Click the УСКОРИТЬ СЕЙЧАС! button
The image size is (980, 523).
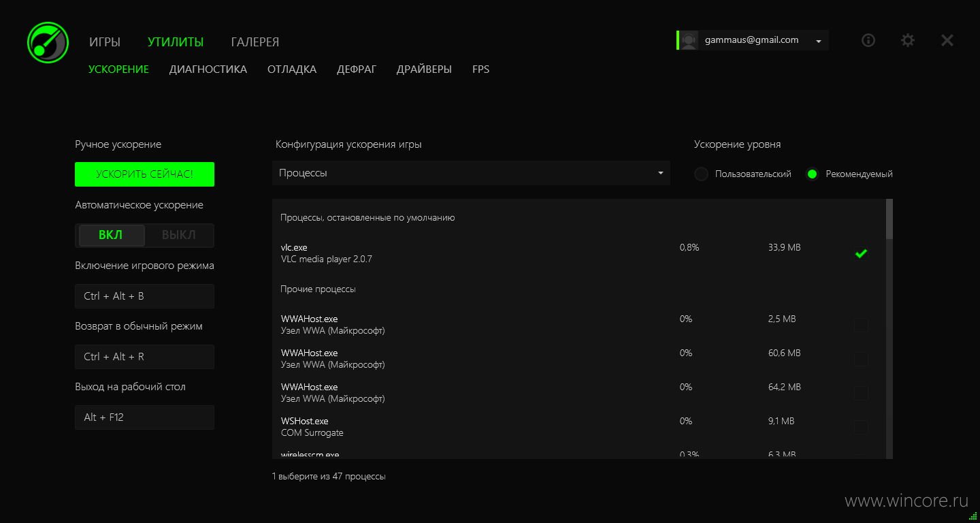pos(144,174)
